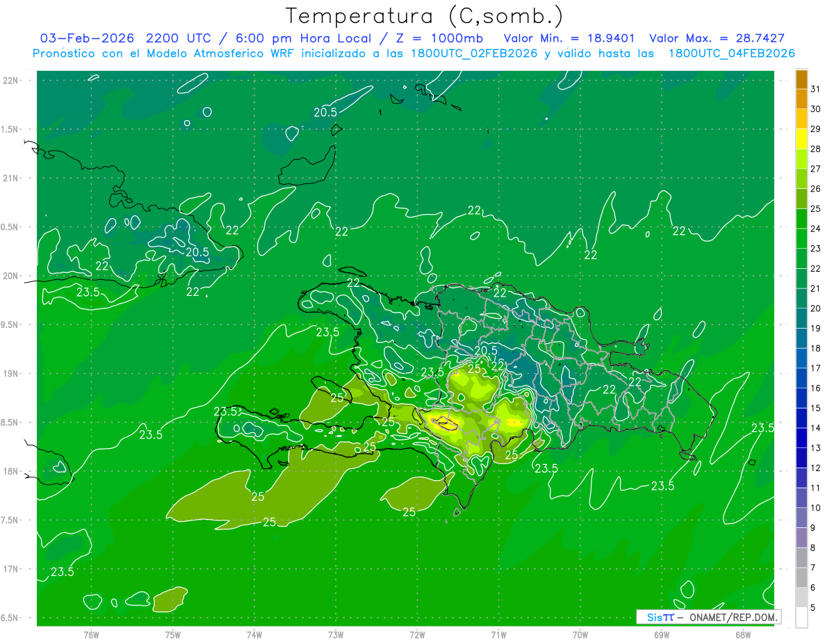Image resolution: width=834 pixels, height=644 pixels.
Task: Select the 'Z = 1000mb' level label
Action: [438, 38]
